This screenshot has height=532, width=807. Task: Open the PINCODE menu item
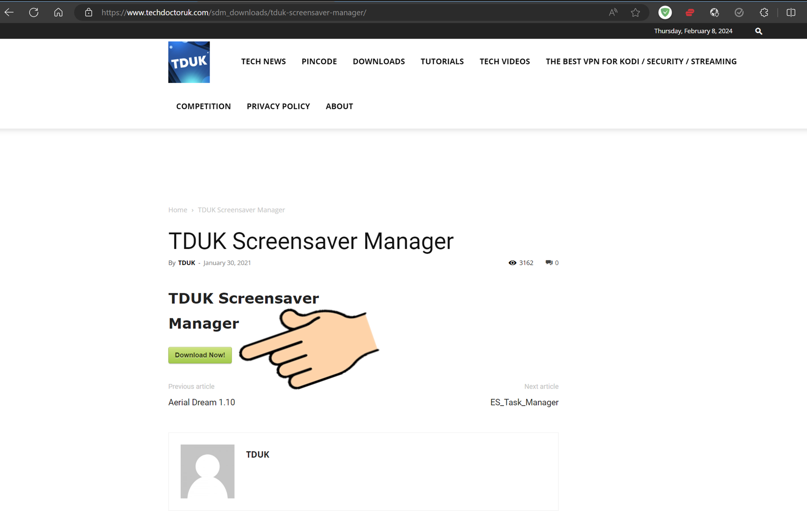[x=319, y=61]
